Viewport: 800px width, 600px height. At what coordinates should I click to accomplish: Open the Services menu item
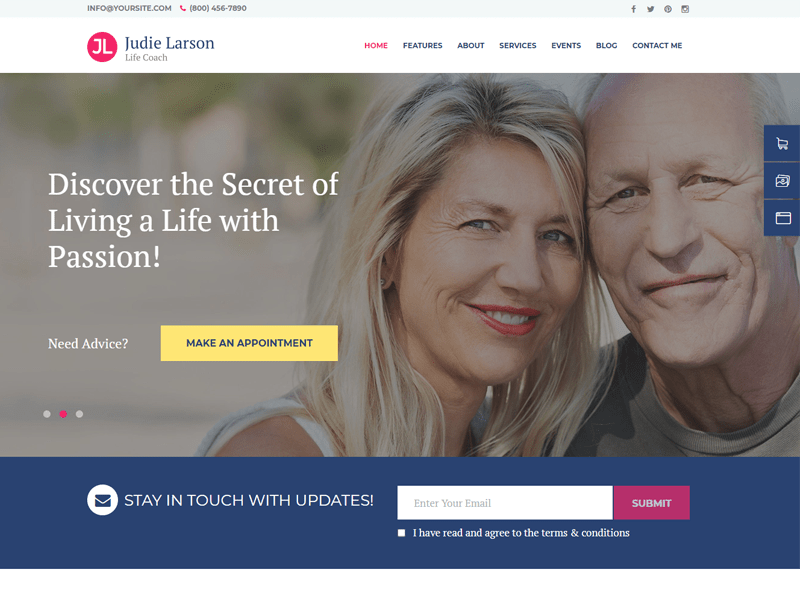pyautogui.click(x=517, y=45)
